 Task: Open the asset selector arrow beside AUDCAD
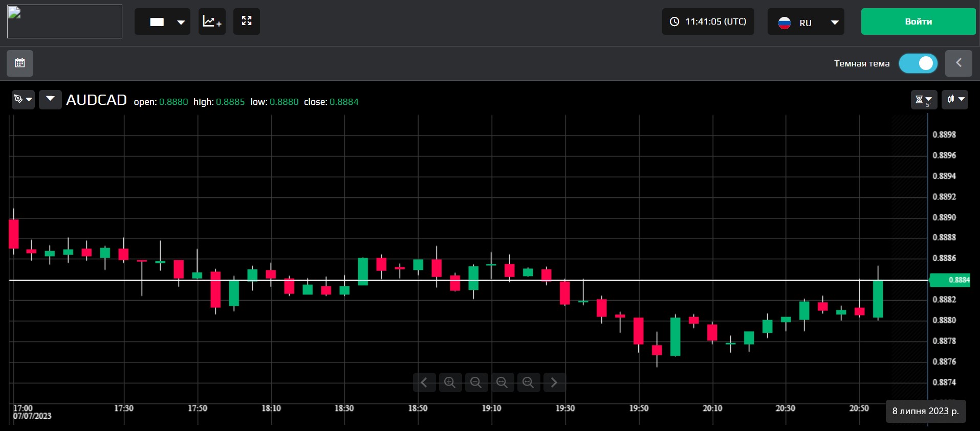click(50, 99)
